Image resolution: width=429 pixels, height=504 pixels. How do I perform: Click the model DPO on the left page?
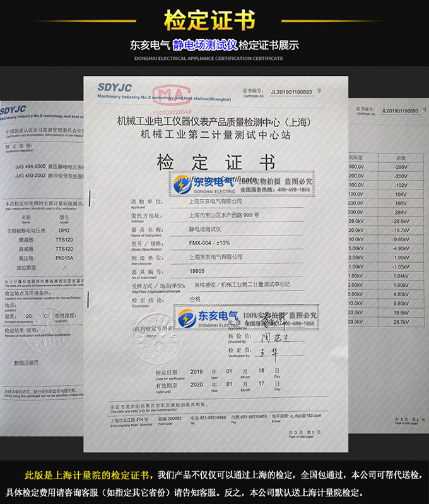pos(64,231)
